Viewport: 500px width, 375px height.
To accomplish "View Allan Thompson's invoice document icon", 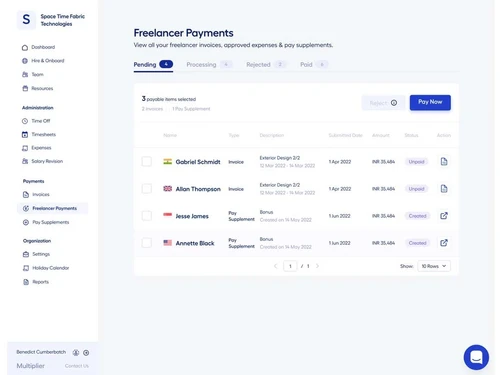I will (x=444, y=189).
